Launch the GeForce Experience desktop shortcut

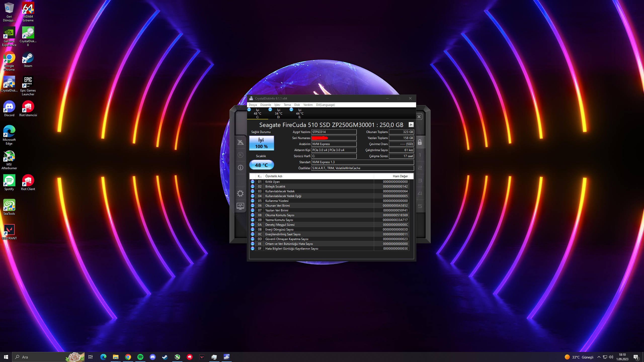tap(9, 36)
